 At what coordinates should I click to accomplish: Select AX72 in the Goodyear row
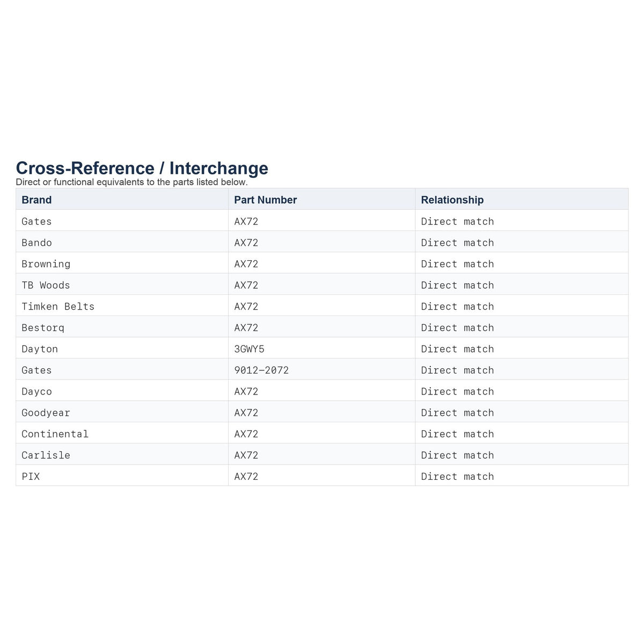tap(246, 413)
